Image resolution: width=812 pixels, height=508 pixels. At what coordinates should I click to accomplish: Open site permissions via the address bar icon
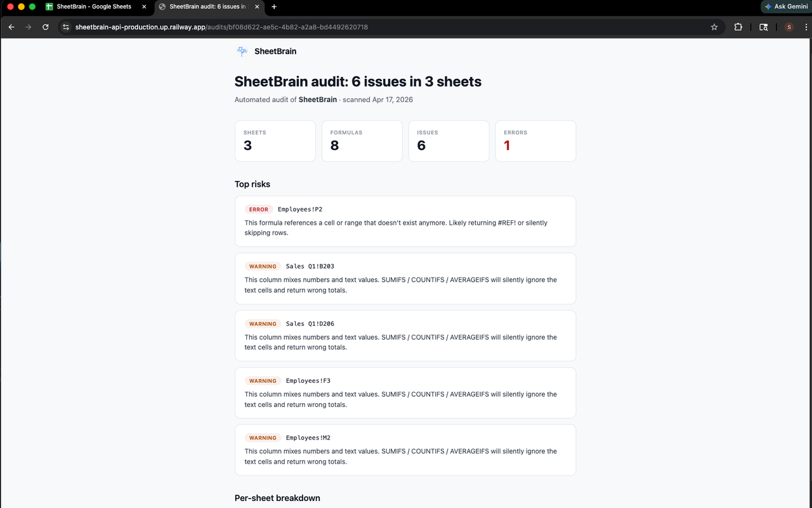pos(65,27)
